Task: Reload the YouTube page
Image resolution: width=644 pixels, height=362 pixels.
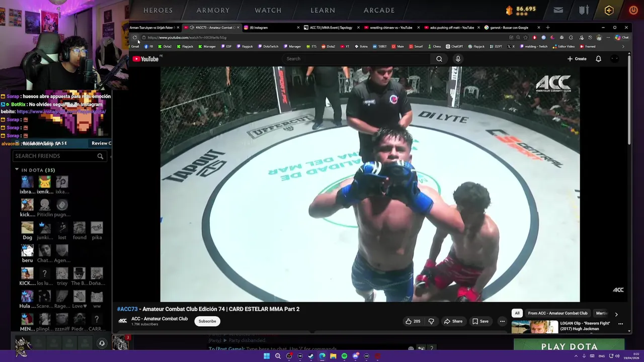Action: tap(135, 38)
